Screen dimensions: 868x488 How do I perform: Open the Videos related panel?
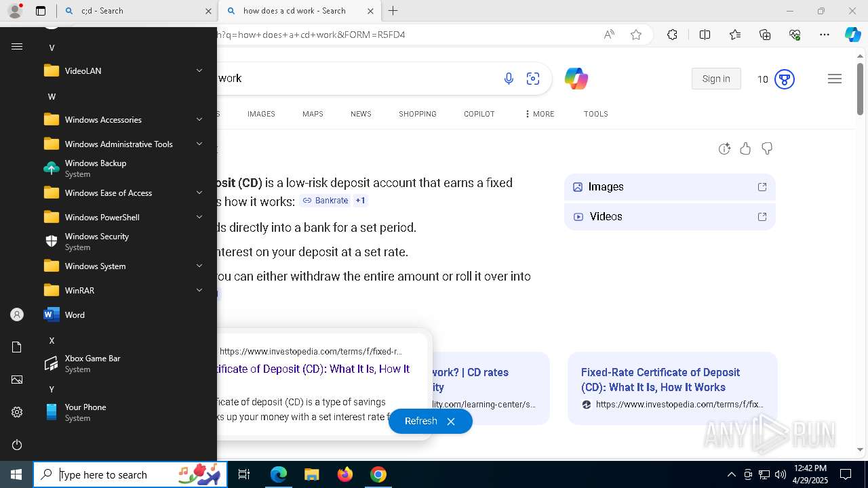click(670, 216)
